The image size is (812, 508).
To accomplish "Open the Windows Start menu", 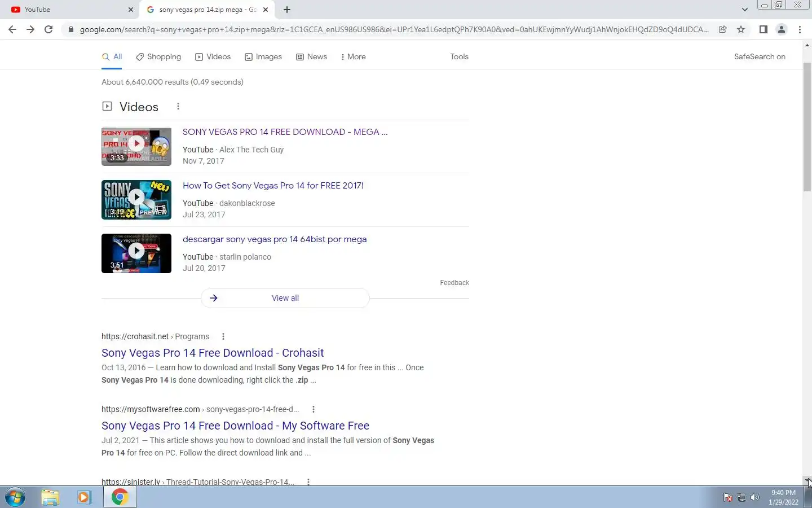I will point(15,497).
